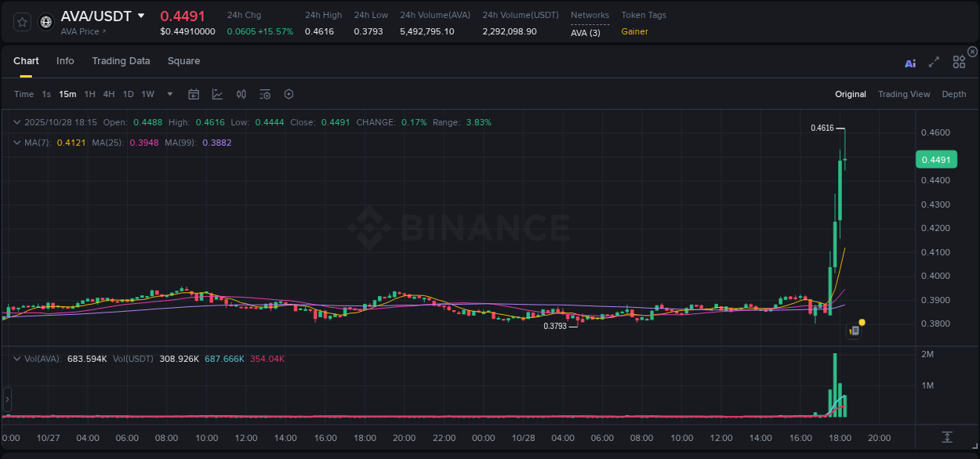
Task: Click the Gainer token tag
Action: [634, 31]
